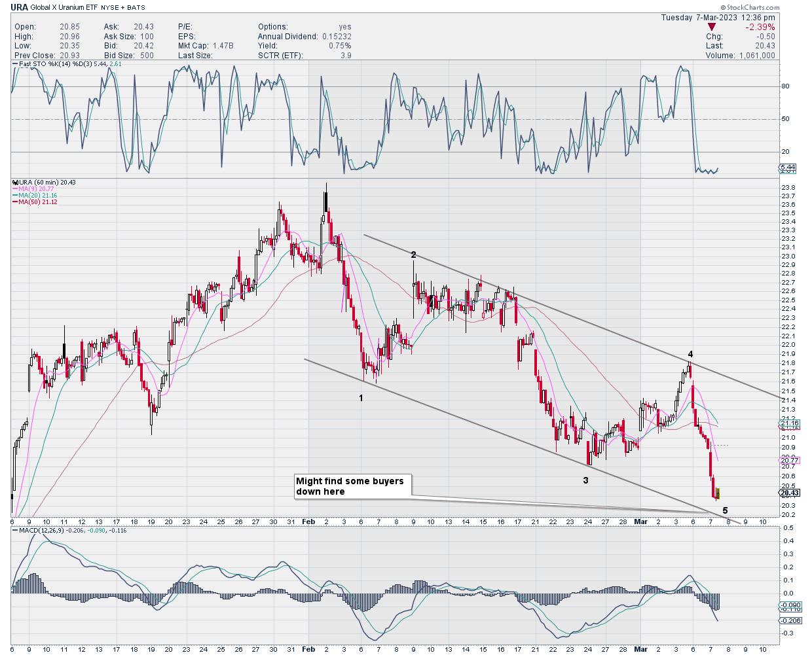Click the candlestick icon beside URA (60 min)
Image resolution: width=812 pixels, height=655 pixels.
point(15,182)
